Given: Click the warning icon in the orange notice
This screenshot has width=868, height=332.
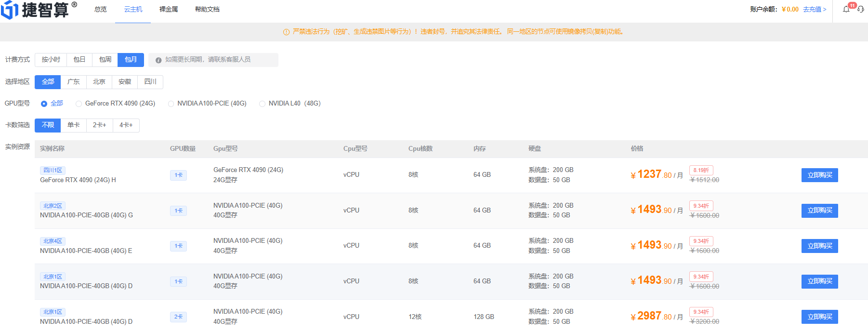Looking at the screenshot, I should pos(286,32).
